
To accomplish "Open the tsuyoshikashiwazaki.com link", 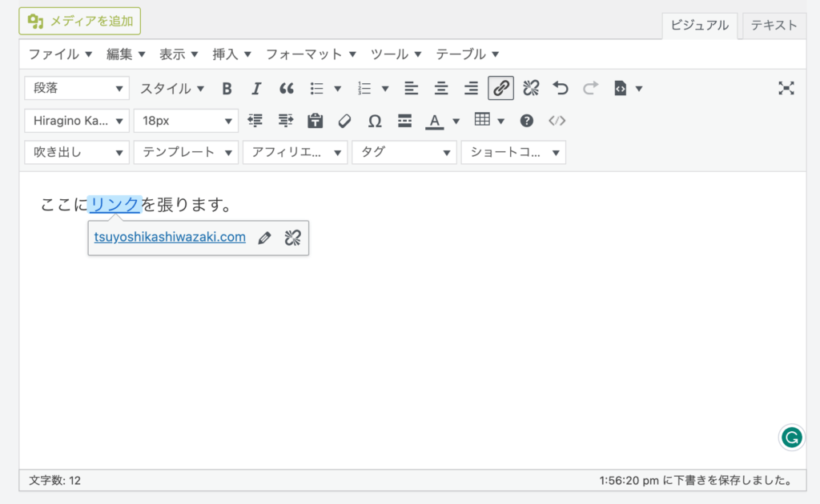I will point(168,238).
